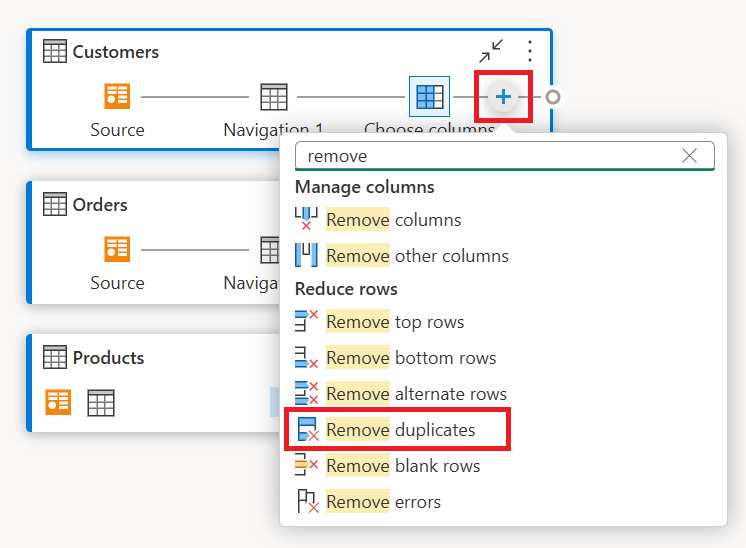Click the Remove other columns icon
Viewport: 746px width, 548px height.
coord(306,254)
